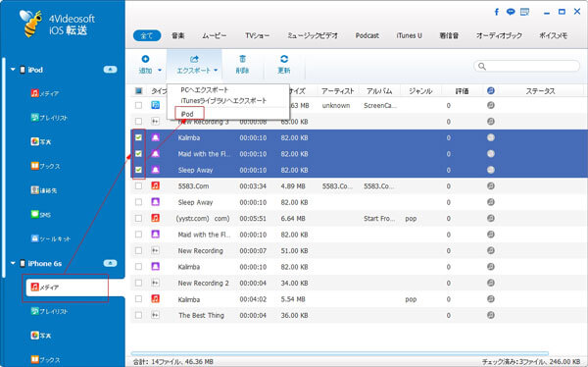Open the Export (エクスポート) dropdown arrow

(x=216, y=71)
